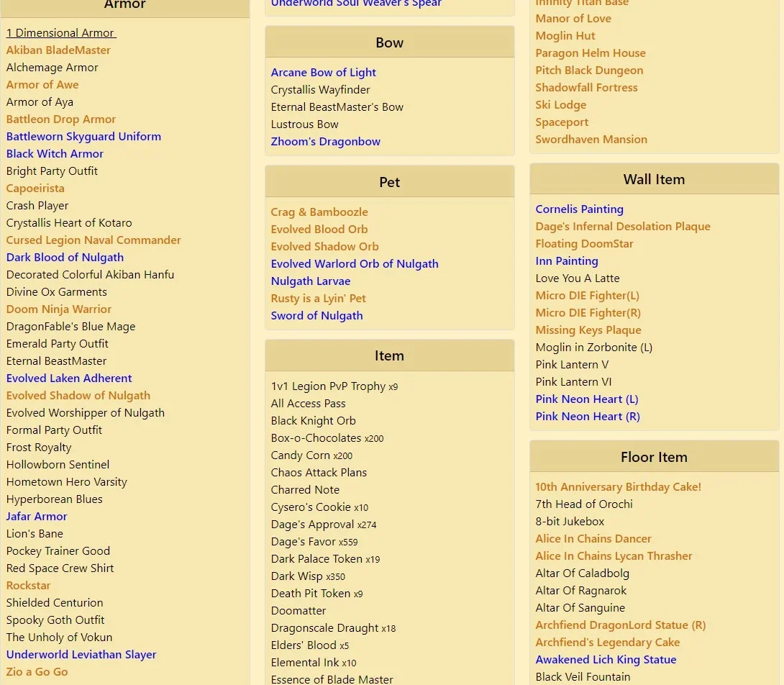
Task: Open Underworld Leviathan Slayer link
Action: pyautogui.click(x=81, y=655)
